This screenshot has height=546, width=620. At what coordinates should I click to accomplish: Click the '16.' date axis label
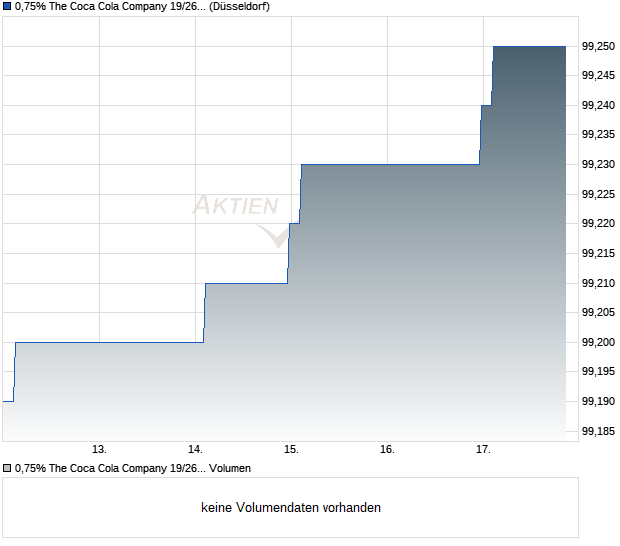pos(388,450)
